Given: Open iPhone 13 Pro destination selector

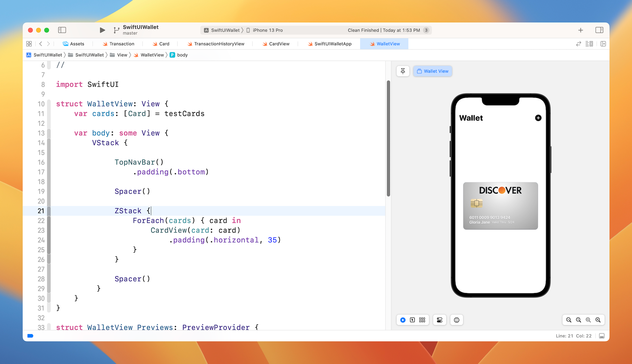Looking at the screenshot, I should 267,30.
